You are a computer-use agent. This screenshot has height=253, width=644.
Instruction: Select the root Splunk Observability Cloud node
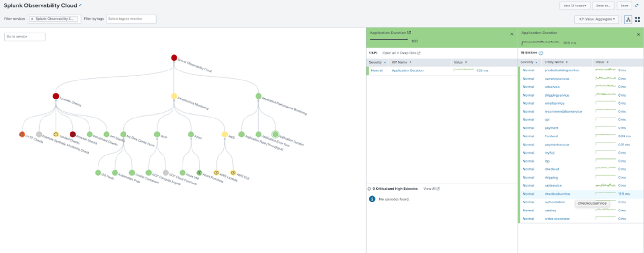174,57
